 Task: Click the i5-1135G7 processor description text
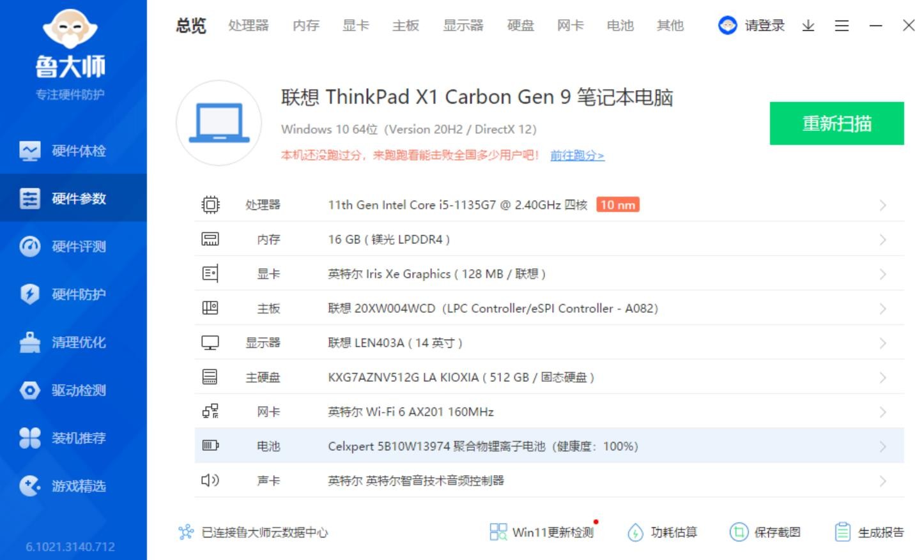pyautogui.click(x=458, y=205)
